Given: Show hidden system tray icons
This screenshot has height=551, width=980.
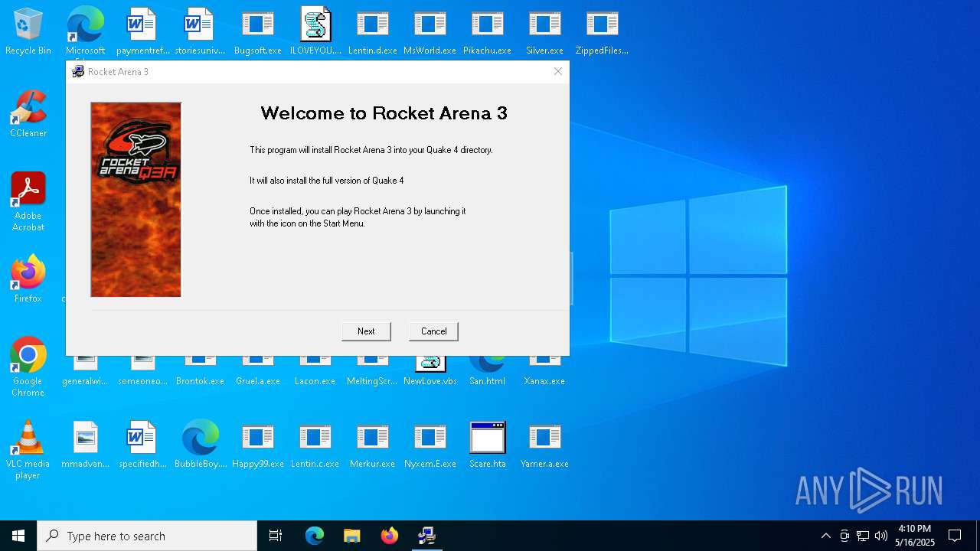Looking at the screenshot, I should click(825, 536).
